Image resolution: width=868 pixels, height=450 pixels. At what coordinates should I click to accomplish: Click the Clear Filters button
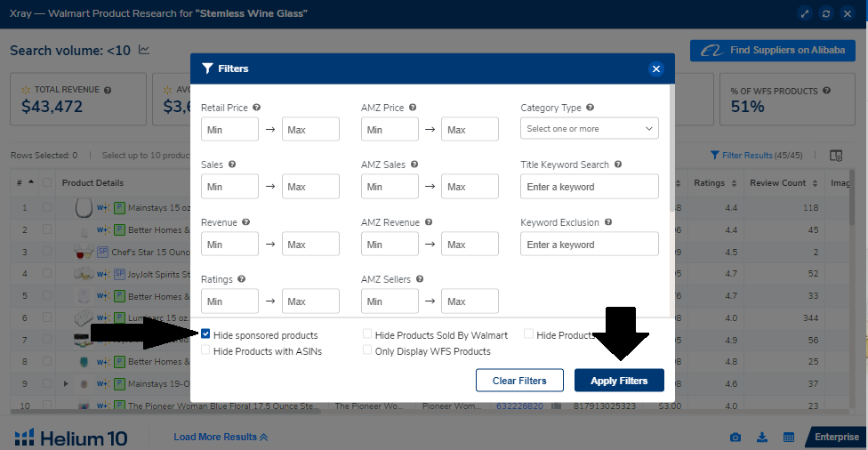[x=520, y=381]
